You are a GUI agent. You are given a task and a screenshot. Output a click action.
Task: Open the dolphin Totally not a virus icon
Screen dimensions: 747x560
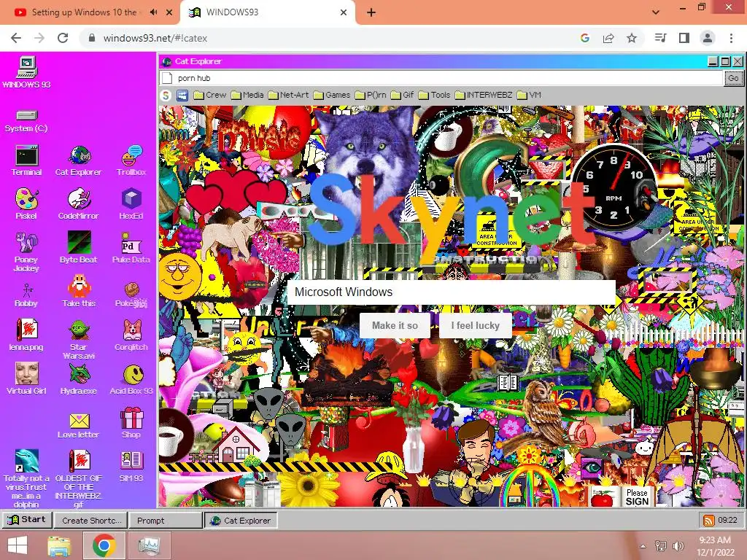26,478
